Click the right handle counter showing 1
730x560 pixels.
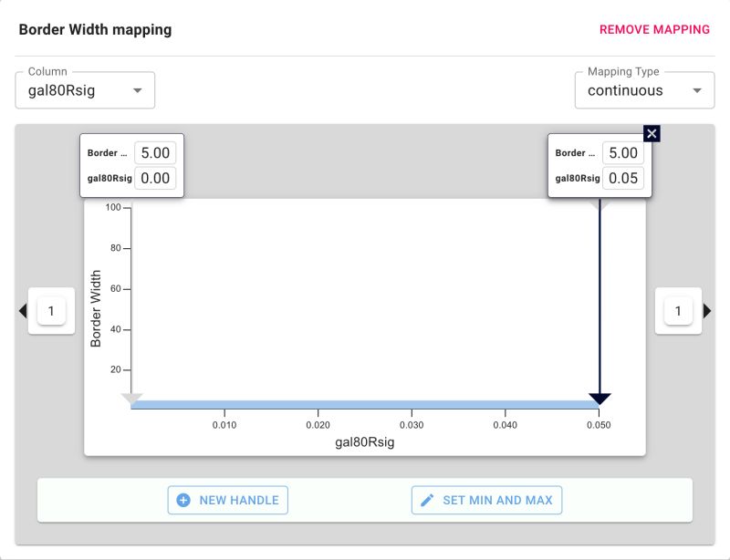tap(678, 310)
